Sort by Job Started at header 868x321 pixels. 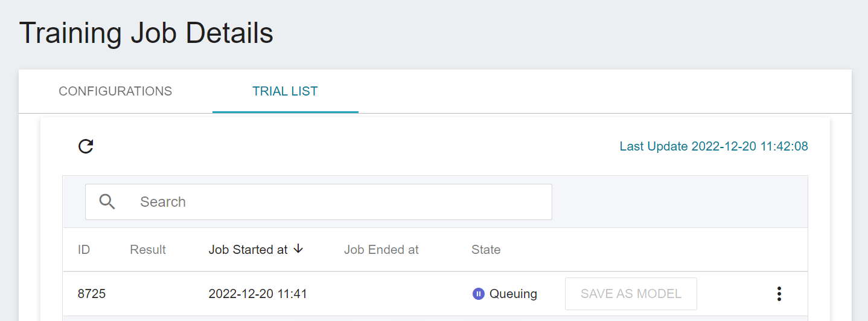coord(248,250)
